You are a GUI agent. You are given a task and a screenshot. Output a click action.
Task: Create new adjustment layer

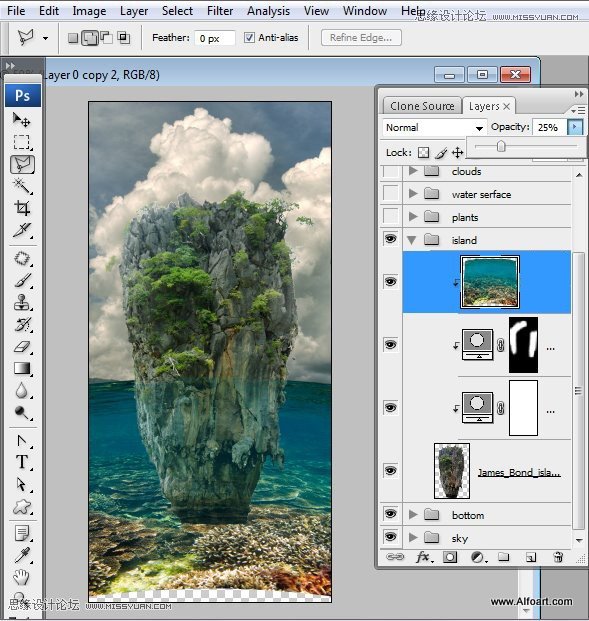[478, 557]
